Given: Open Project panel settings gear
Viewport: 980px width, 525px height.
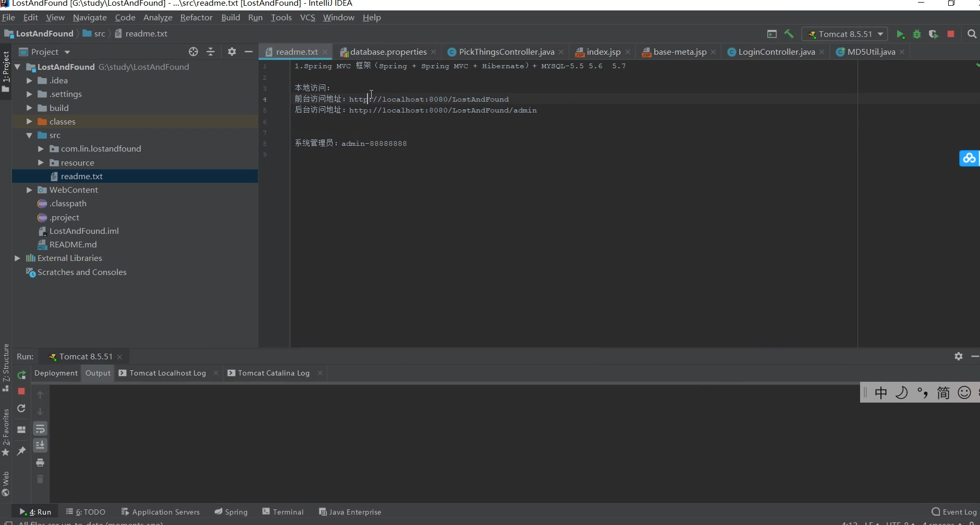Looking at the screenshot, I should click(232, 52).
